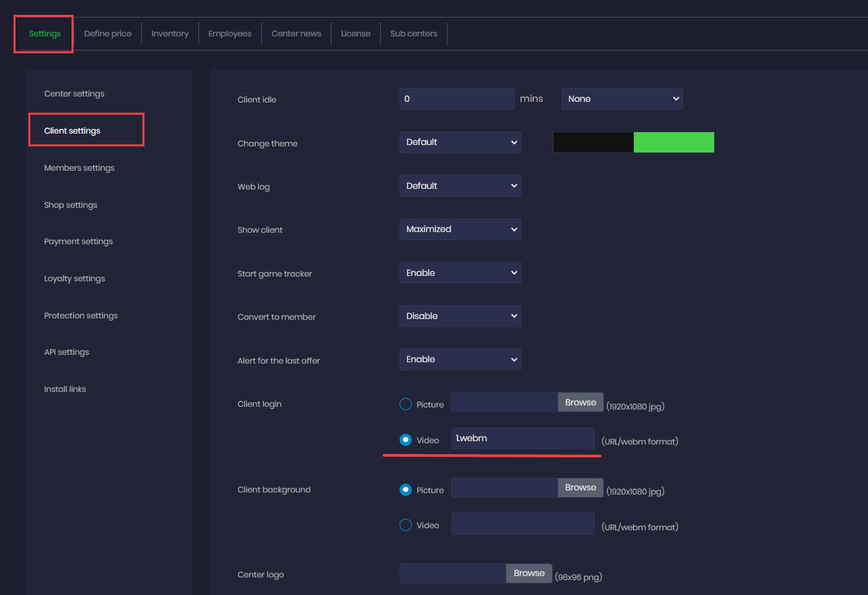
Task: Click Browse for Center logo
Action: pyautogui.click(x=528, y=573)
